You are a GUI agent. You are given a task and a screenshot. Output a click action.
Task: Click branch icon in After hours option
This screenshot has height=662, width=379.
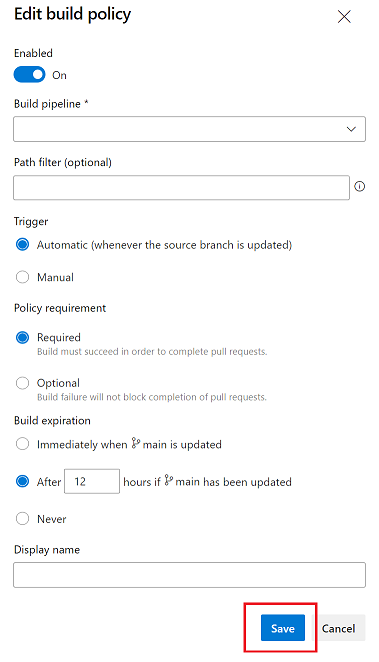(x=168, y=480)
